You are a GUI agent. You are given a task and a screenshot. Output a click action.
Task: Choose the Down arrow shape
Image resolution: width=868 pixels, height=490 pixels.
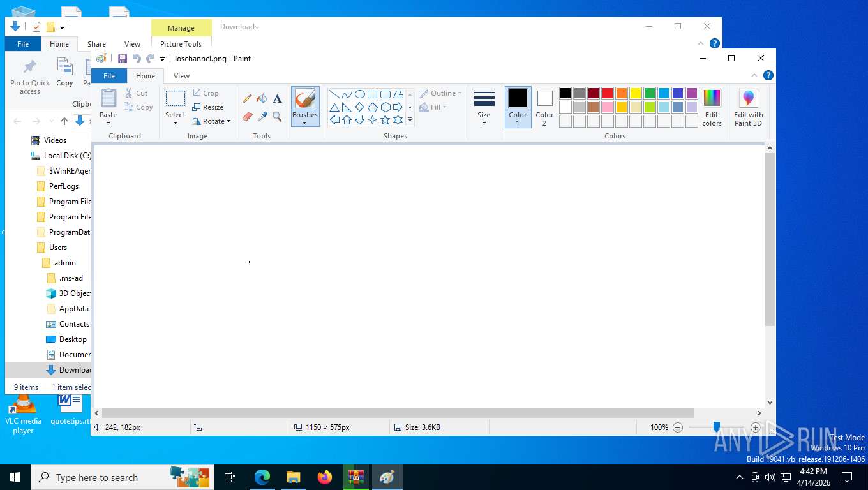[x=360, y=119]
